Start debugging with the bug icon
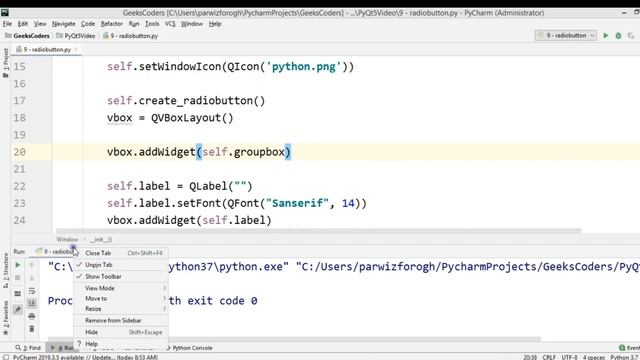 click(618, 36)
